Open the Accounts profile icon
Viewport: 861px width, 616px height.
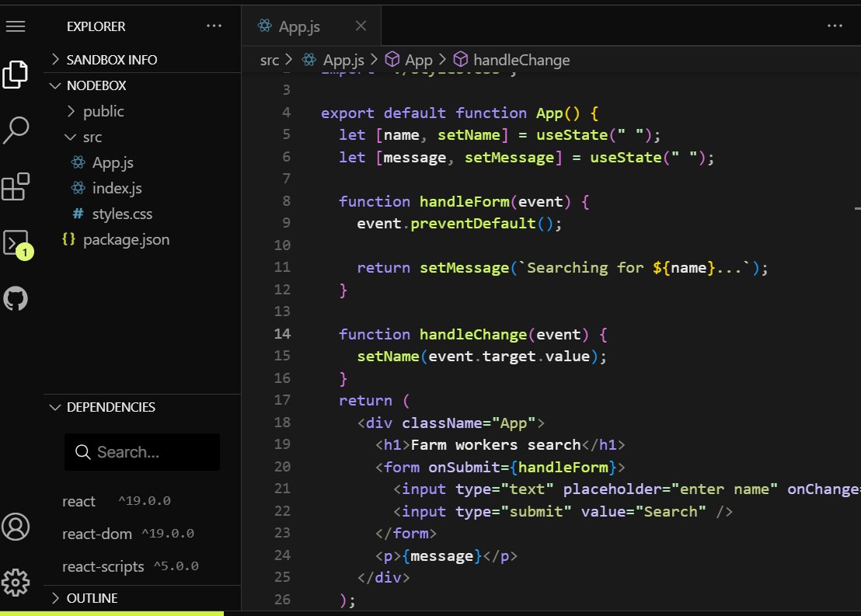click(x=16, y=527)
